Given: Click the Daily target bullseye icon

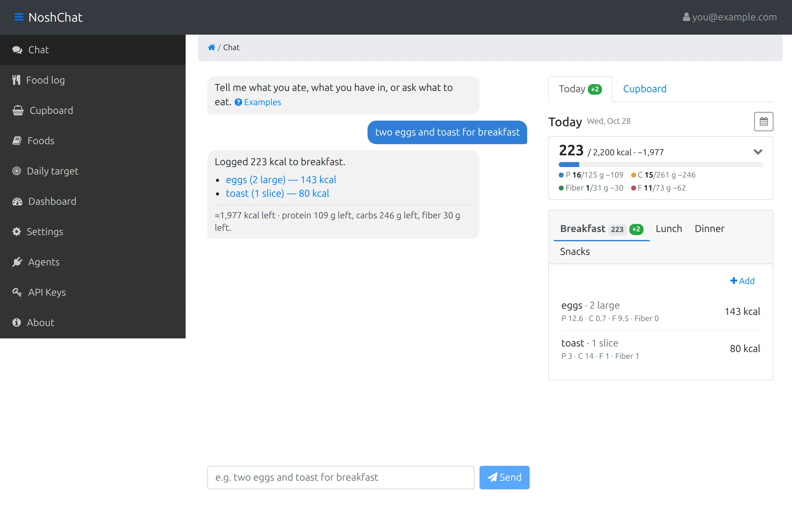Looking at the screenshot, I should tap(17, 171).
